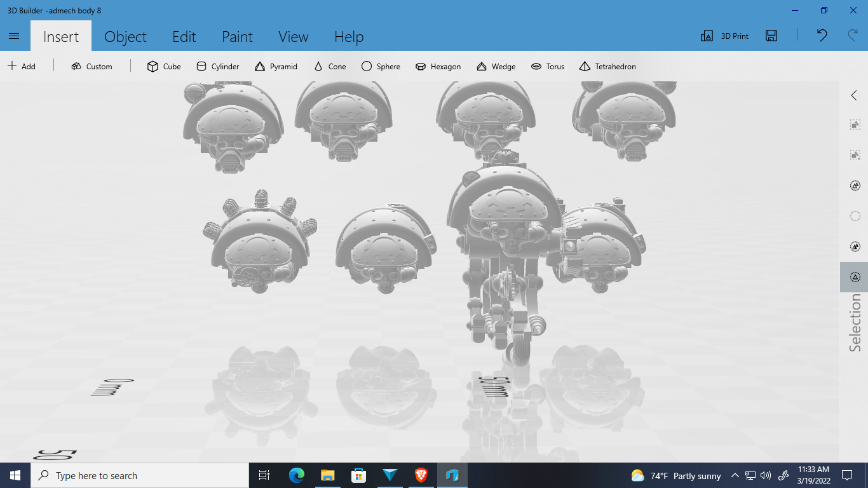Viewport: 868px width, 488px height.
Task: Open the clock showing 11:33 AM
Action: (814, 475)
